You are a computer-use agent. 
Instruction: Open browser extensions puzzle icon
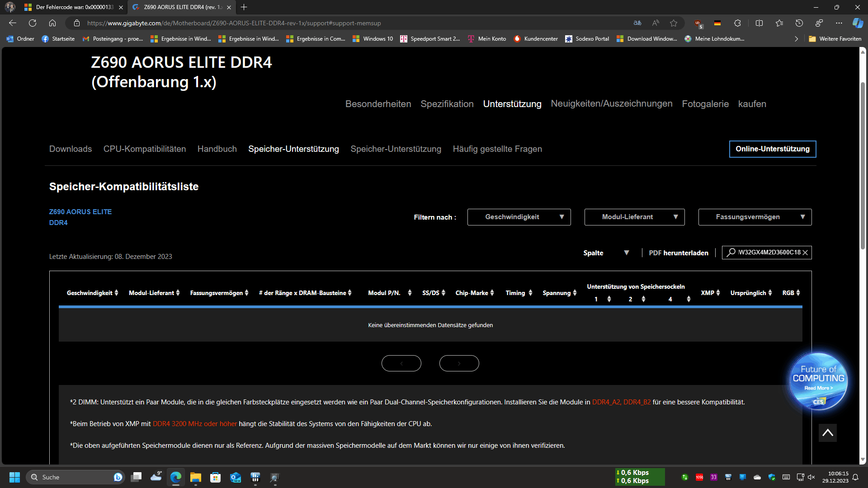(737, 23)
